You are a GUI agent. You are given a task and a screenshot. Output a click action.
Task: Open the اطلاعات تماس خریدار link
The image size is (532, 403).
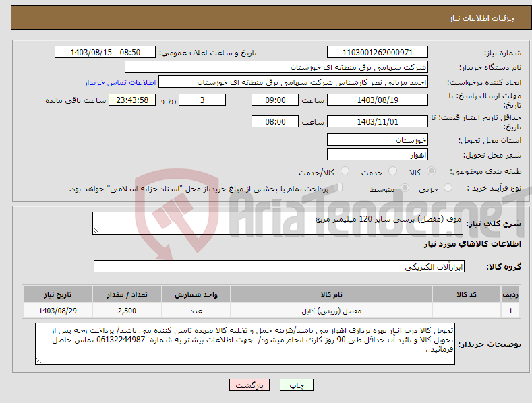[x=120, y=82]
